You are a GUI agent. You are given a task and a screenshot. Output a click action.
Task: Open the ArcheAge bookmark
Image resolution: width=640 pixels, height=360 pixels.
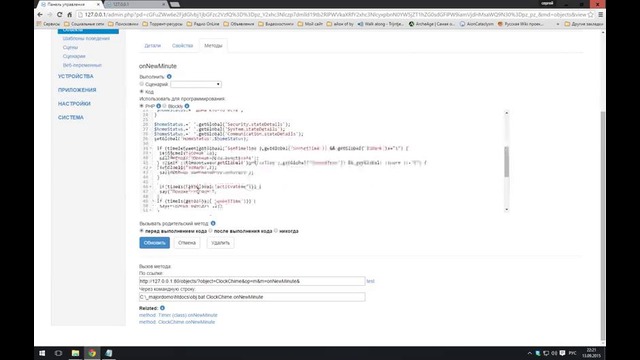pyautogui.click(x=432, y=24)
